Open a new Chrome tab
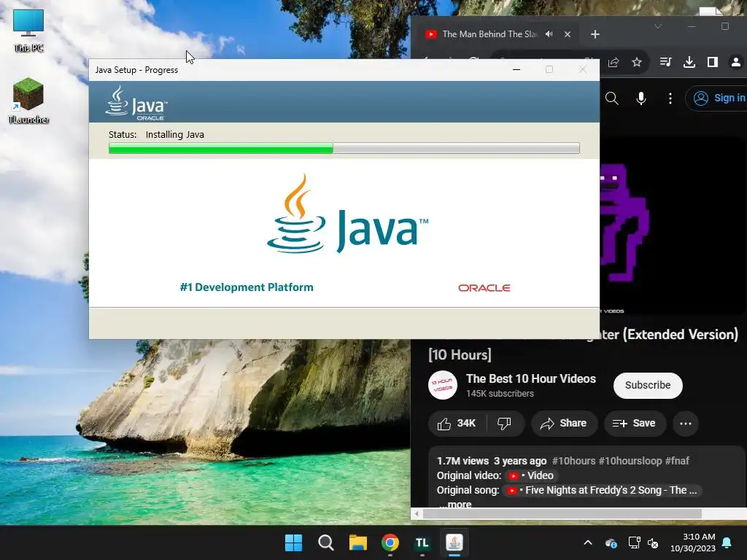 coord(595,34)
